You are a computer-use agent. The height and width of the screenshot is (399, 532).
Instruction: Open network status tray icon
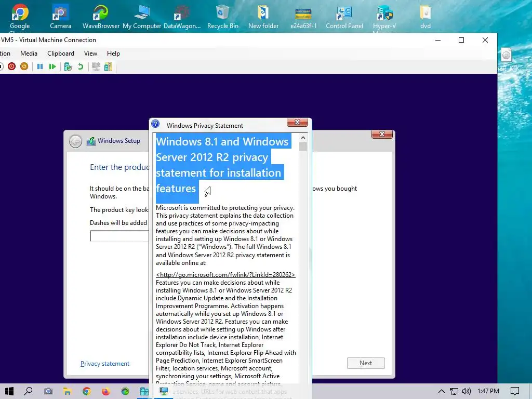point(454,391)
